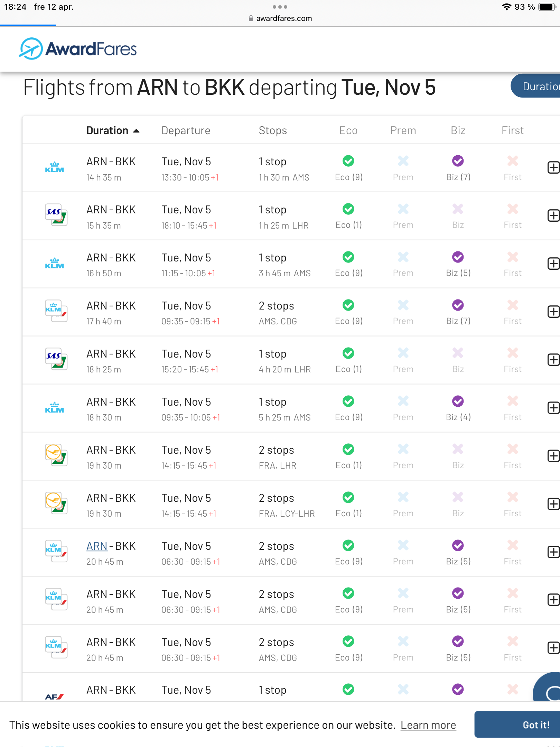Screen dimensions: 560x747
Task: Open the Learn more cookie link
Action: pyautogui.click(x=428, y=725)
